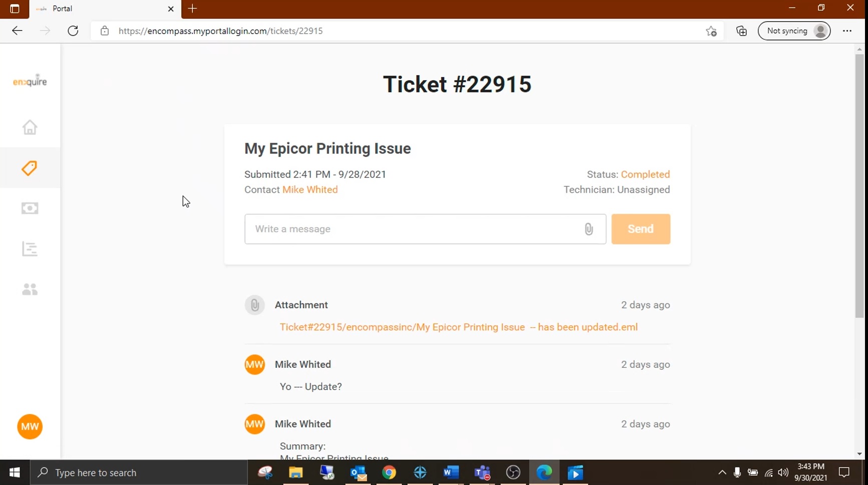
Task: Click MW avatar beside Summary message
Action: point(254,424)
